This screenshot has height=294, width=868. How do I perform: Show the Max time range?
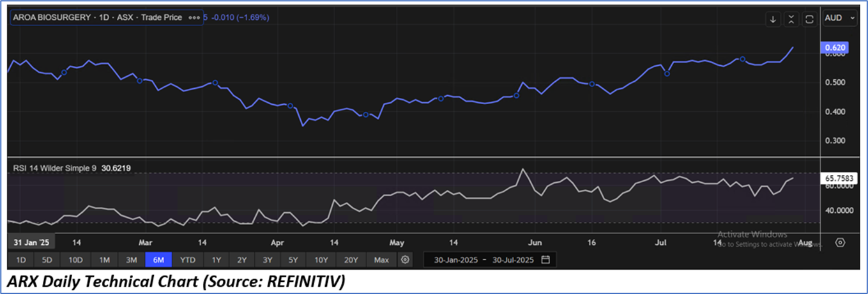point(381,260)
